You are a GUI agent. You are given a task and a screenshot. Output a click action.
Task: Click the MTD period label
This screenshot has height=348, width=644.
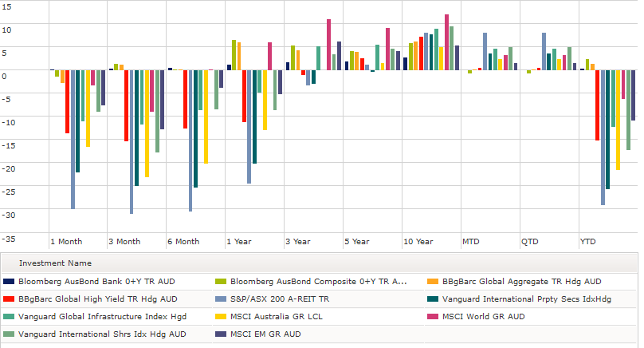coord(471,241)
